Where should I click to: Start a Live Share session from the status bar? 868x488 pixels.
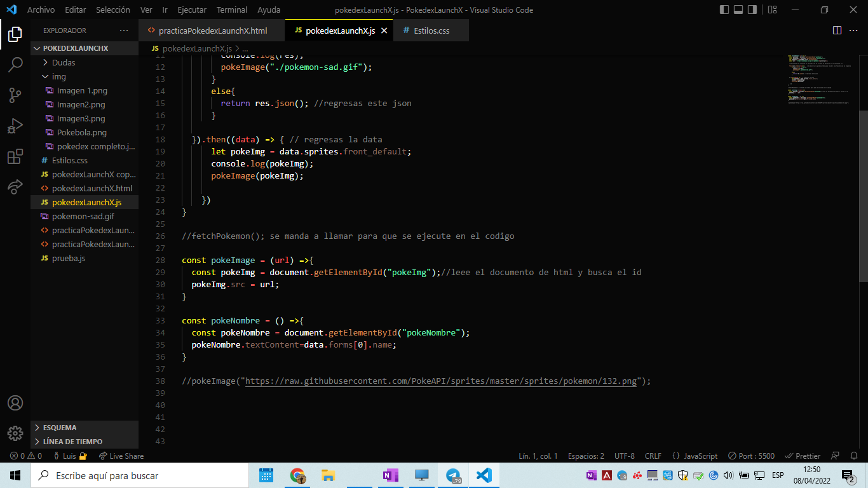pos(121,456)
